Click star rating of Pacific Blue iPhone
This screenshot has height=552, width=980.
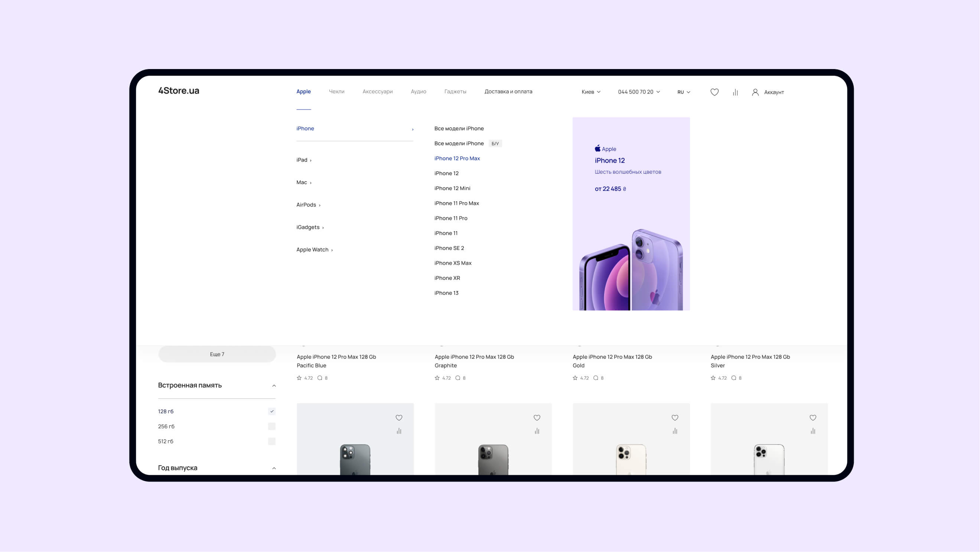(299, 378)
